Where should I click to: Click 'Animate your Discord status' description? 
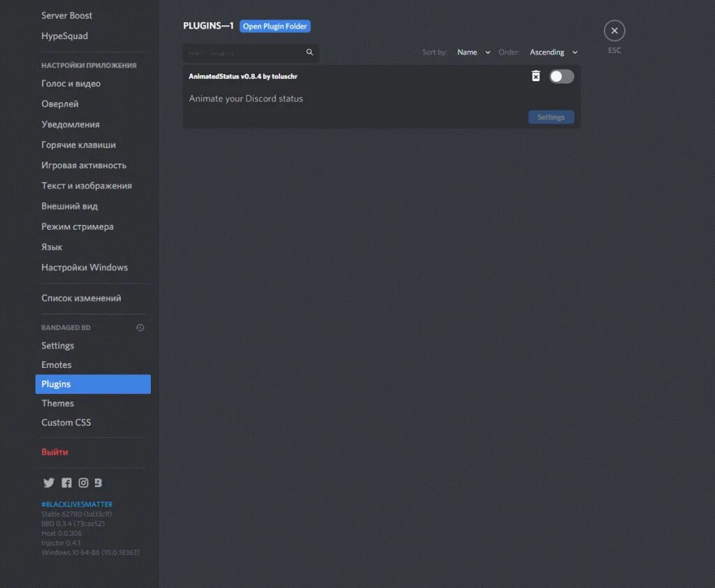tap(246, 98)
